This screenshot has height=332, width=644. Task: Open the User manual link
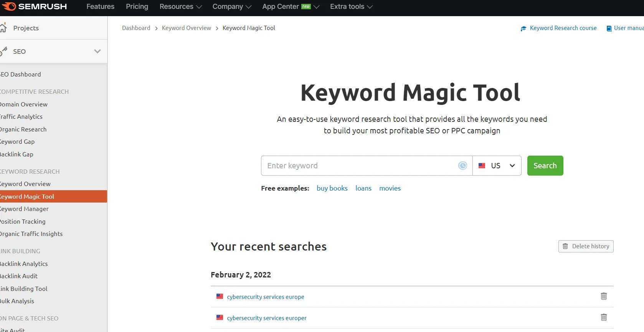click(629, 28)
